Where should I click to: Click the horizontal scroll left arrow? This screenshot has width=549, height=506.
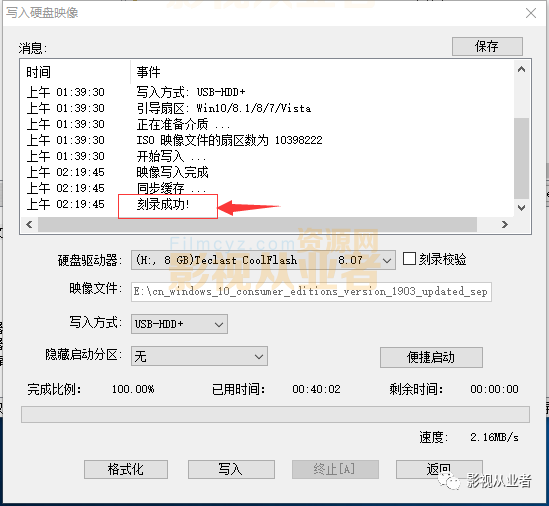[29, 224]
